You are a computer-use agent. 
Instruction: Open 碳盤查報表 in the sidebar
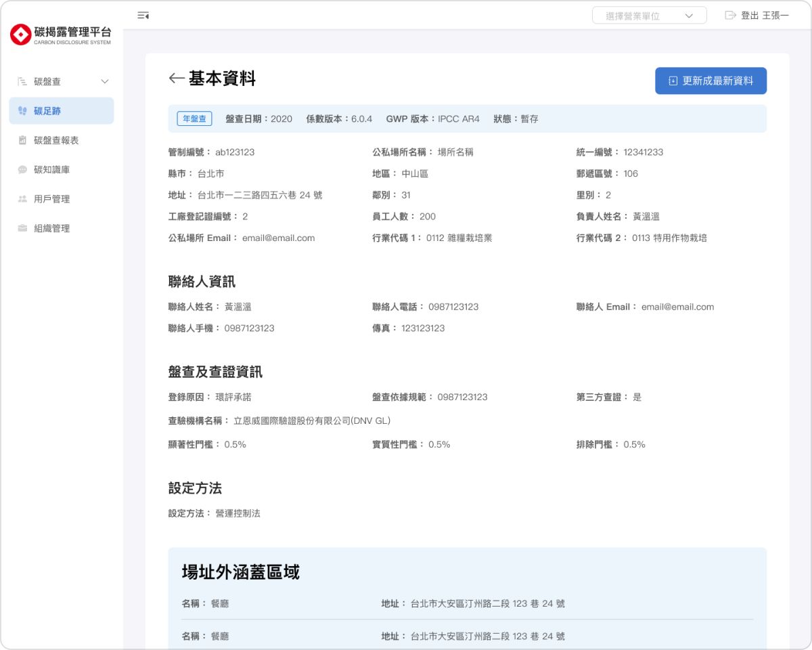pos(62,140)
